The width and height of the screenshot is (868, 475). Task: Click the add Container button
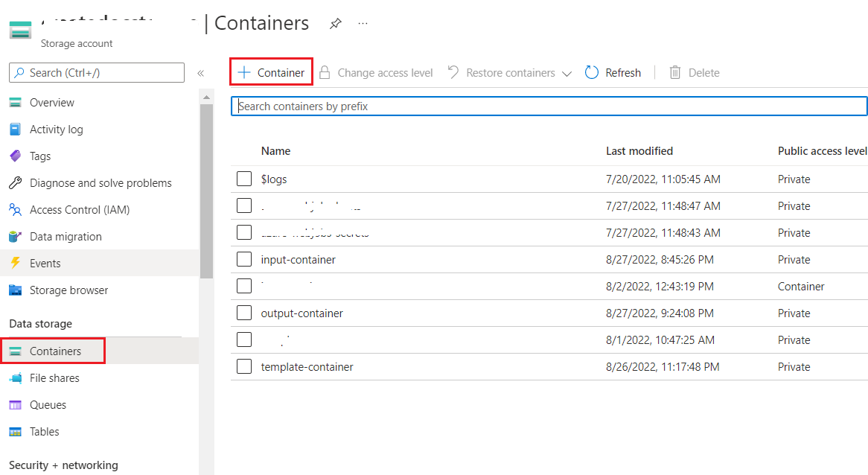(x=271, y=73)
